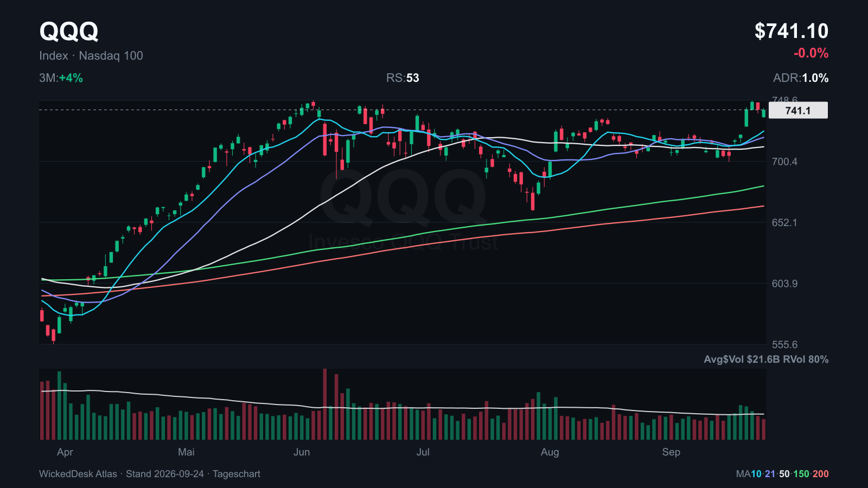
Task: Click the tallest red volume bar in June
Action: [325, 404]
